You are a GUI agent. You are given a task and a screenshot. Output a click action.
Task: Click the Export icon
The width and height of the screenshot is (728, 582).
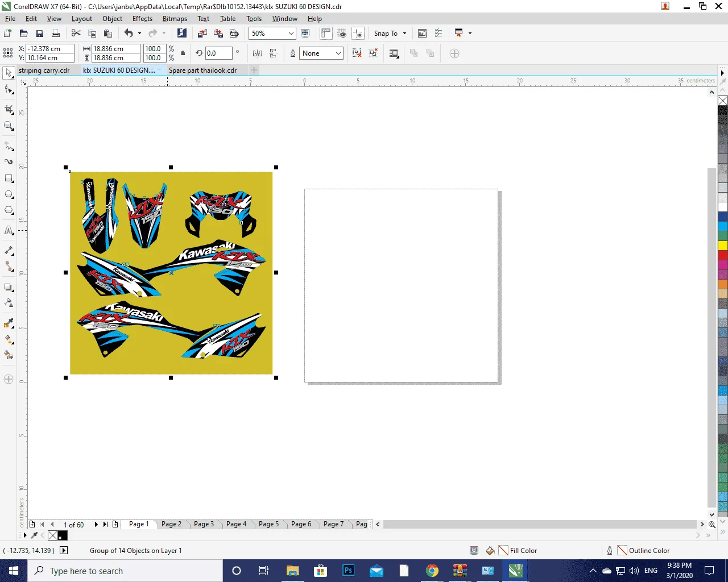coord(218,34)
